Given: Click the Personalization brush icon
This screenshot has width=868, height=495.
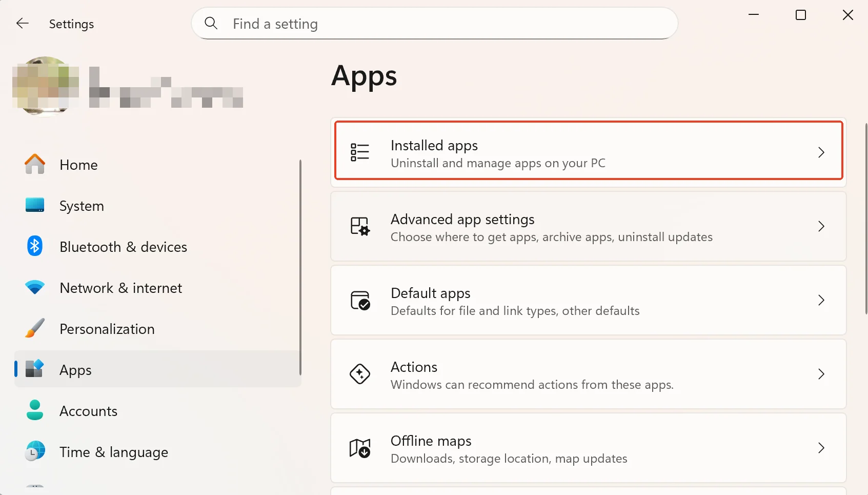Looking at the screenshot, I should 34,328.
